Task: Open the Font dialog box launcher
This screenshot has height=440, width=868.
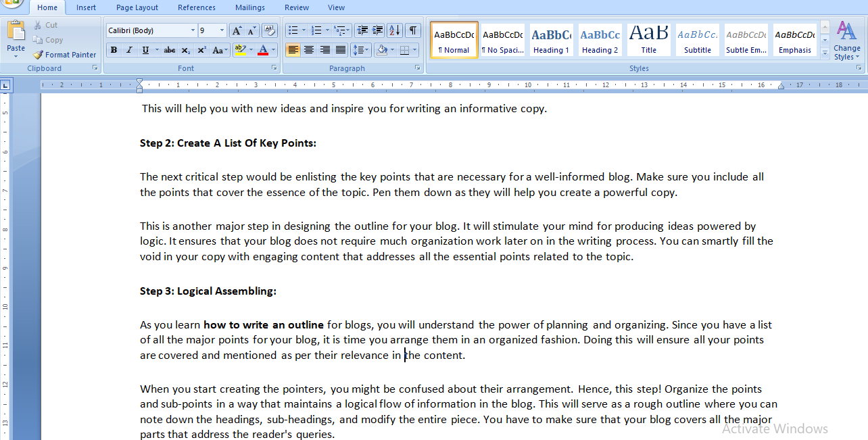Action: tap(273, 68)
